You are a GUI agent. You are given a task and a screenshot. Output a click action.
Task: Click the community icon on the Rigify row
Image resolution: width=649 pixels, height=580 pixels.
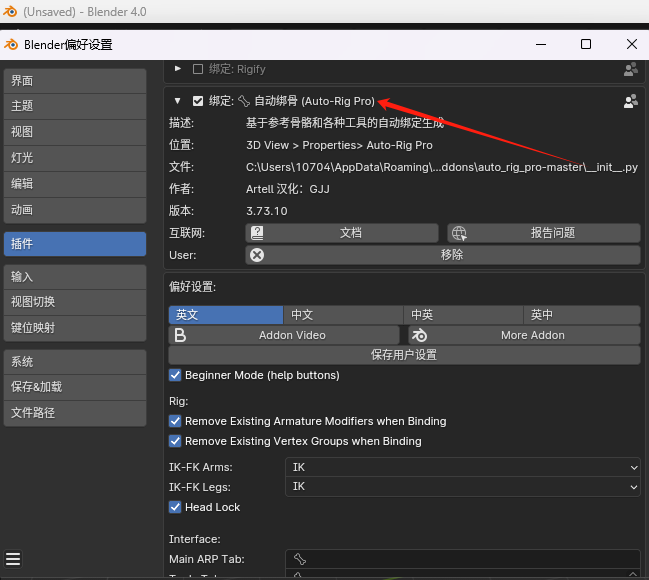pyautogui.click(x=631, y=69)
